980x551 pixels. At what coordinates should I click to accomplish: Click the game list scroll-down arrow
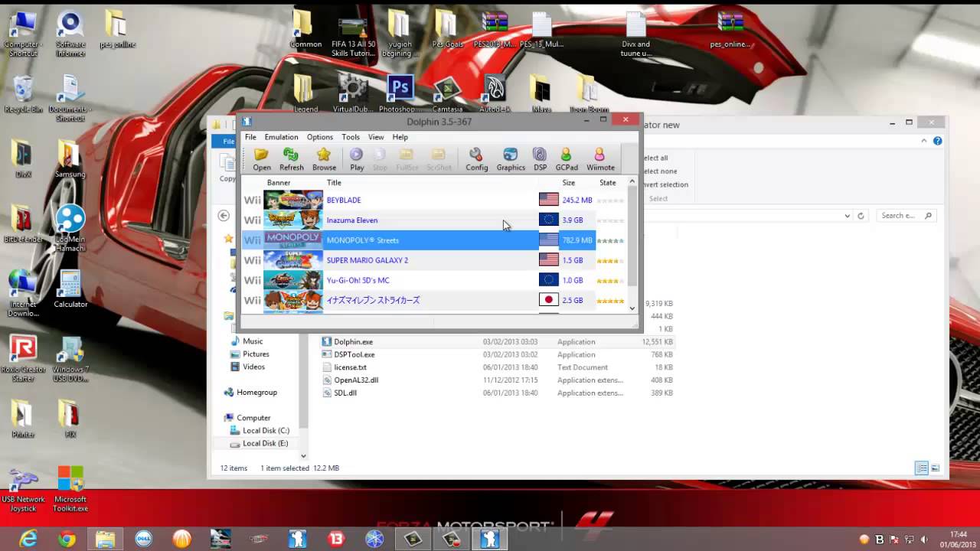coord(632,308)
